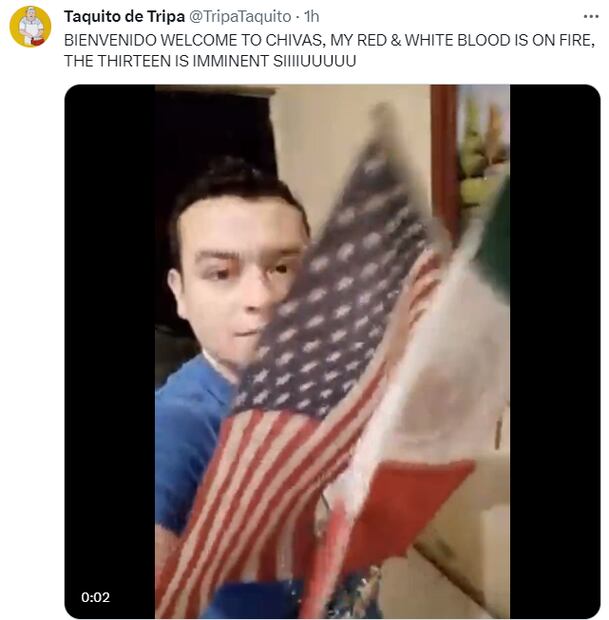This screenshot has width=609, height=620.
Task: Play the video with the flags
Action: [x=332, y=351]
